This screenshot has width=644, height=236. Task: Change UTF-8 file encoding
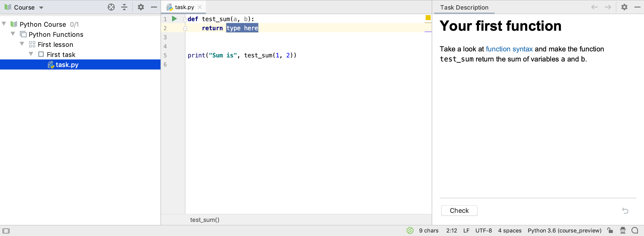coord(484,230)
